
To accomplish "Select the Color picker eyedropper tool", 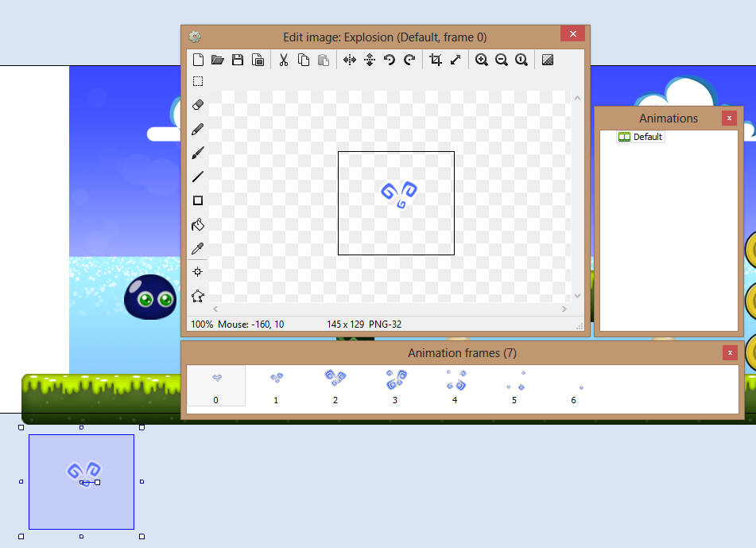I will (x=198, y=248).
